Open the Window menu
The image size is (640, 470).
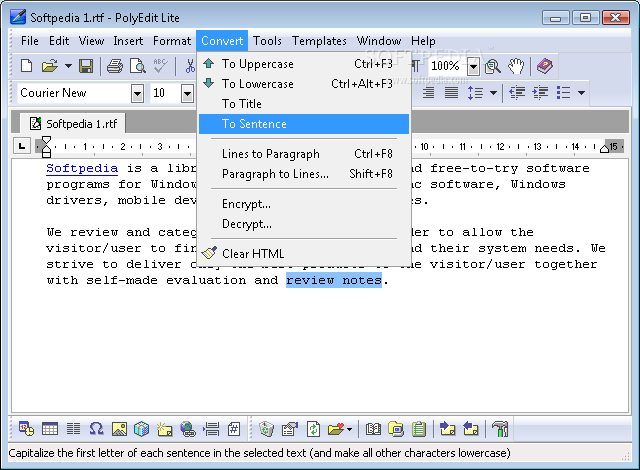tap(379, 41)
